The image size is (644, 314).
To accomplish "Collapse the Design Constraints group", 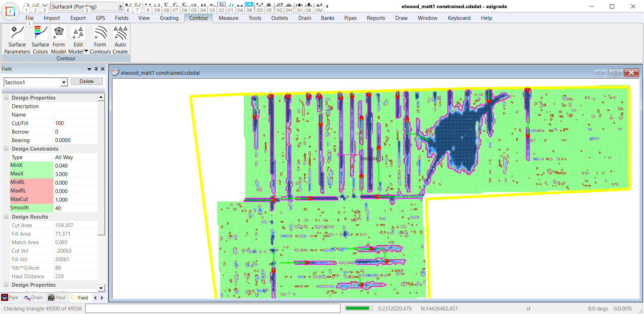I will [x=6, y=149].
